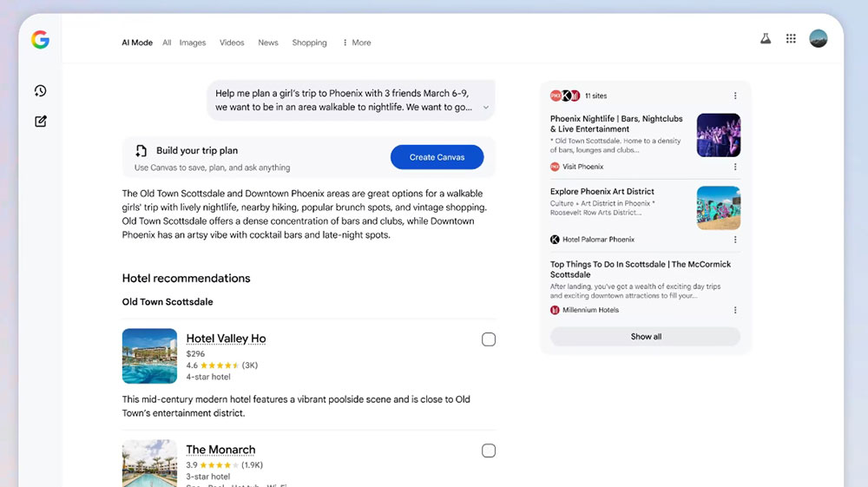Image resolution: width=868 pixels, height=487 pixels.
Task: Show all source sites
Action: click(645, 337)
